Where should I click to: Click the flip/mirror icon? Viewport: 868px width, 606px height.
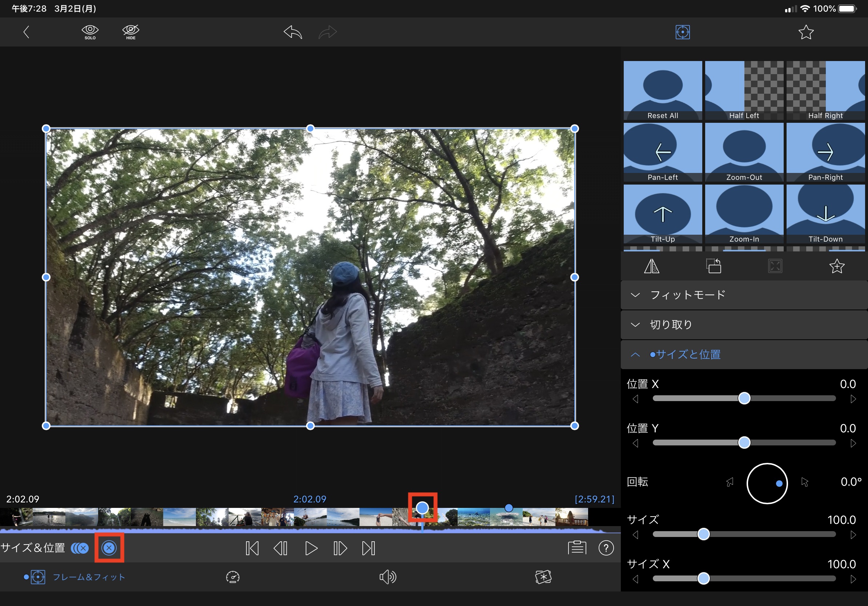pyautogui.click(x=651, y=266)
